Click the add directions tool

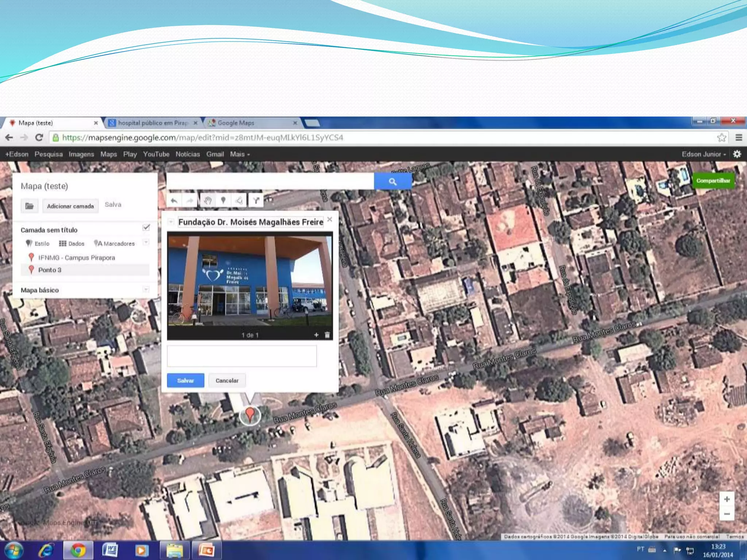256,201
